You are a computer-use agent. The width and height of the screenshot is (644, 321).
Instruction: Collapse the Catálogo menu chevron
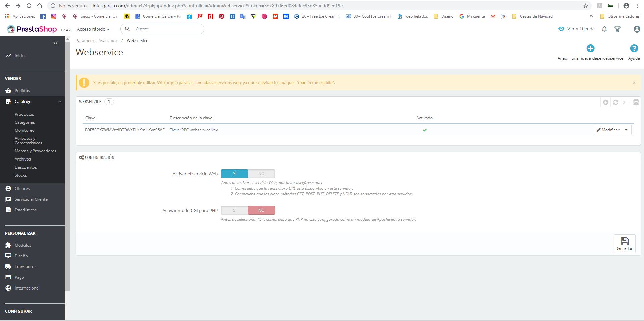click(x=60, y=102)
